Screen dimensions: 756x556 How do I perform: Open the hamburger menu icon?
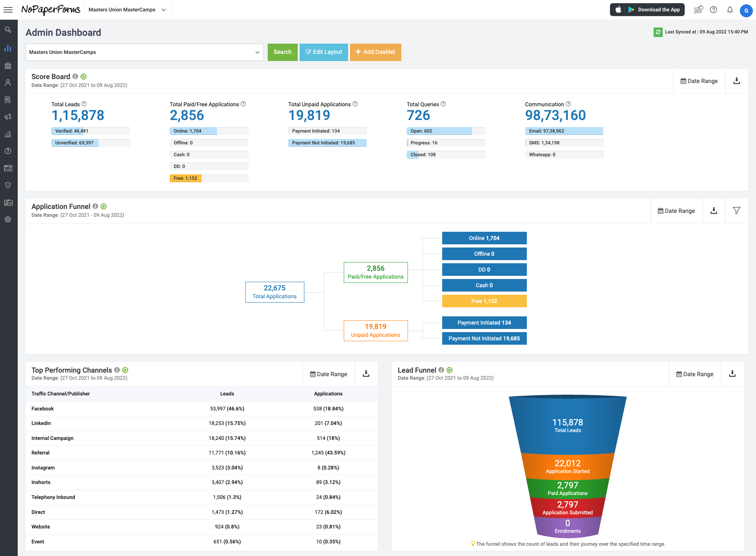tap(8, 10)
